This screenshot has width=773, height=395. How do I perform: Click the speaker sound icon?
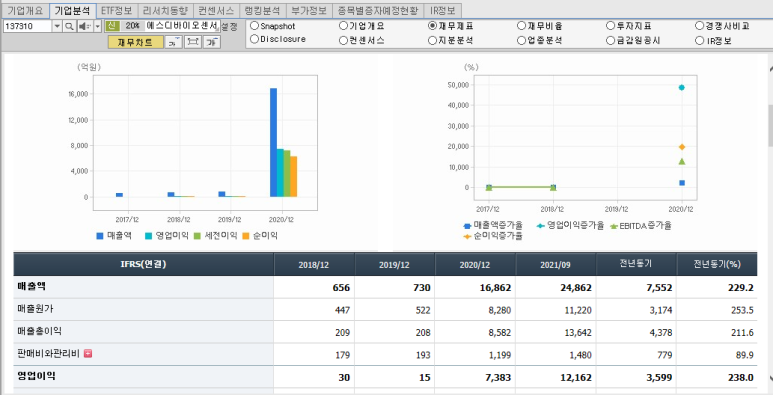(x=84, y=26)
